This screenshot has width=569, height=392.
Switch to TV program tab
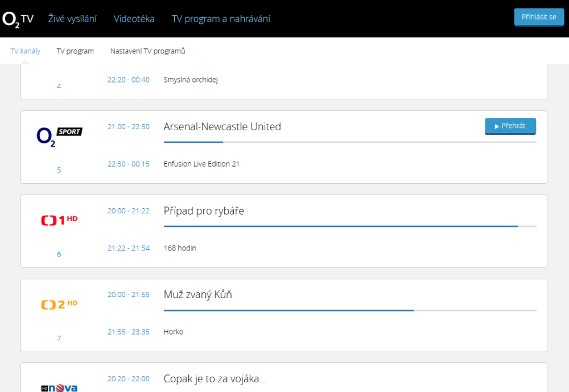[x=75, y=51]
